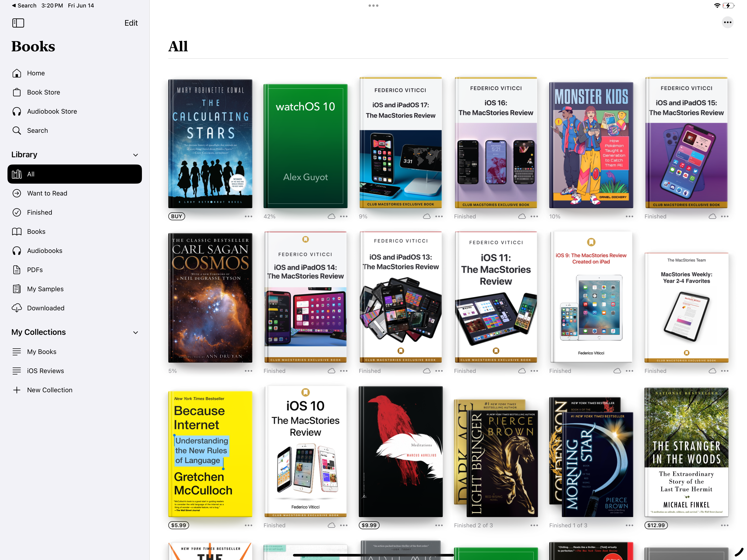Download iOS and iPadOS 17 review from cloud
Screen dimensions: 747x560
tap(427, 216)
